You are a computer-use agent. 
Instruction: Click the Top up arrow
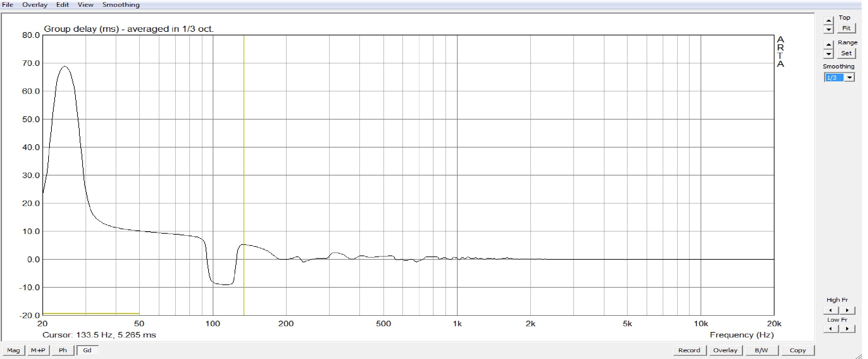point(828,21)
